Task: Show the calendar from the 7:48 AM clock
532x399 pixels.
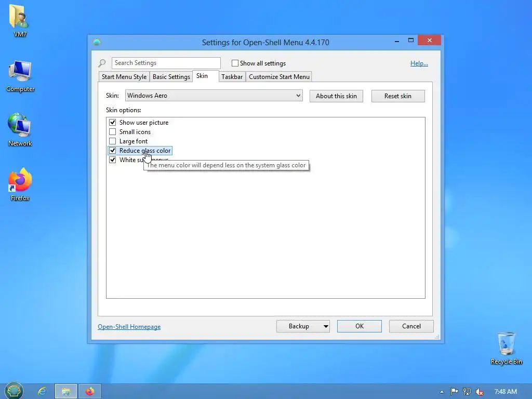Action: click(x=506, y=392)
